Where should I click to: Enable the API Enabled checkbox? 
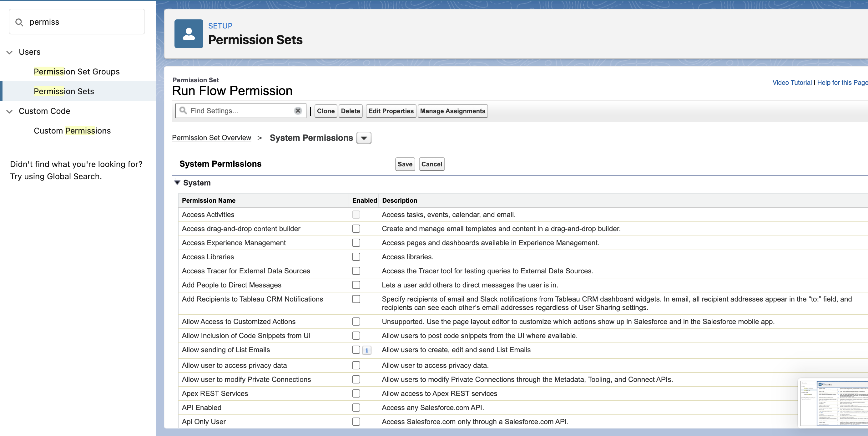pos(356,408)
